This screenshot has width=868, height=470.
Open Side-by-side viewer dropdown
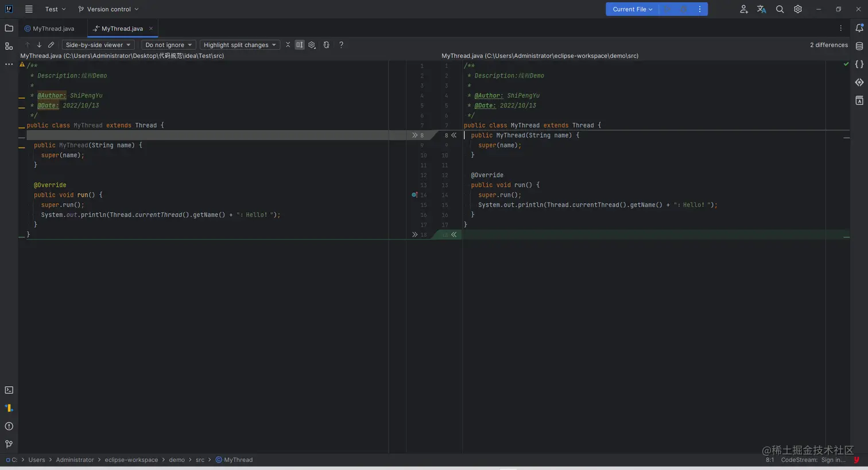pyautogui.click(x=98, y=45)
